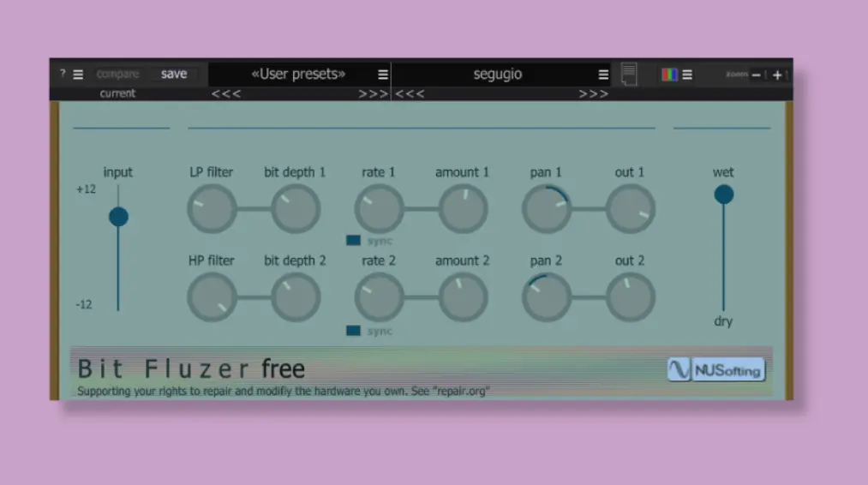Click the wet label above mix slider
Viewport: 868px width, 485px height.
click(723, 172)
